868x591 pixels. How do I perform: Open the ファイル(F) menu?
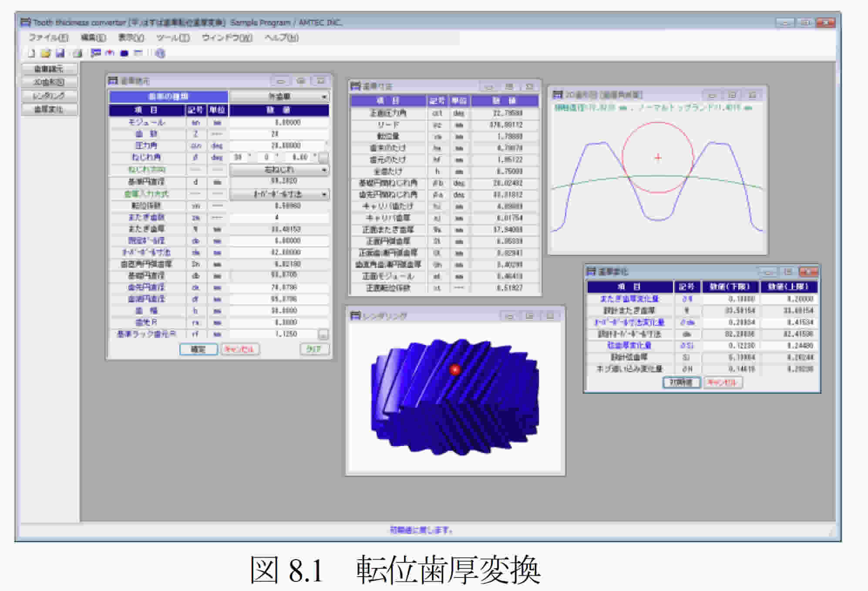click(48, 37)
